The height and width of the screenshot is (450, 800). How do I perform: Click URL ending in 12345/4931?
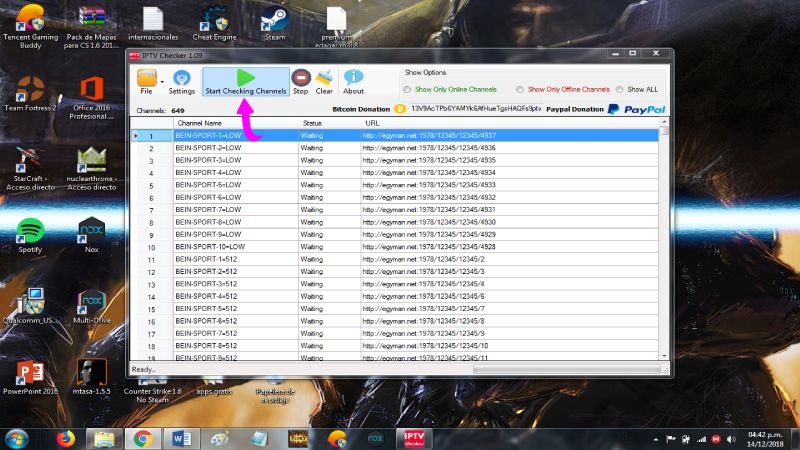tap(429, 210)
